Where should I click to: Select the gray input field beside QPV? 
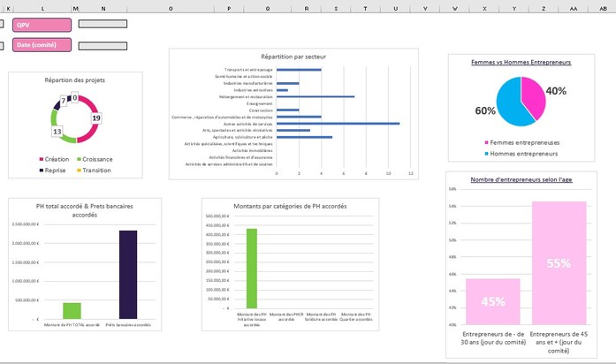(103, 25)
